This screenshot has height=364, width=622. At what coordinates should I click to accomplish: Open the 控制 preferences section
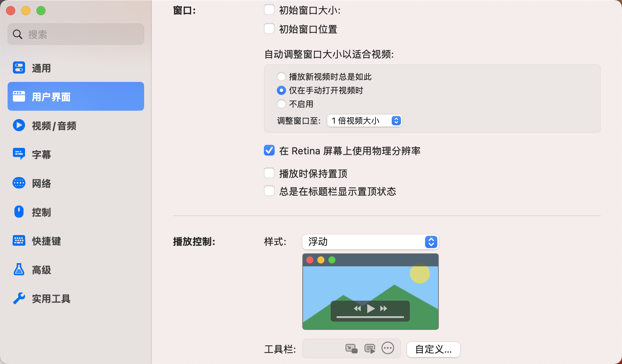(42, 212)
